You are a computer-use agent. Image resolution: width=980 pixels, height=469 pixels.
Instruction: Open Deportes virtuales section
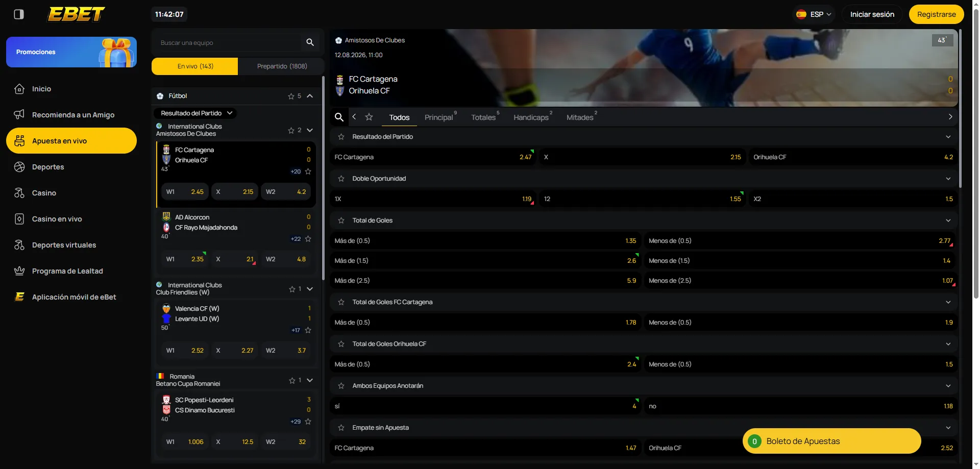71,245
